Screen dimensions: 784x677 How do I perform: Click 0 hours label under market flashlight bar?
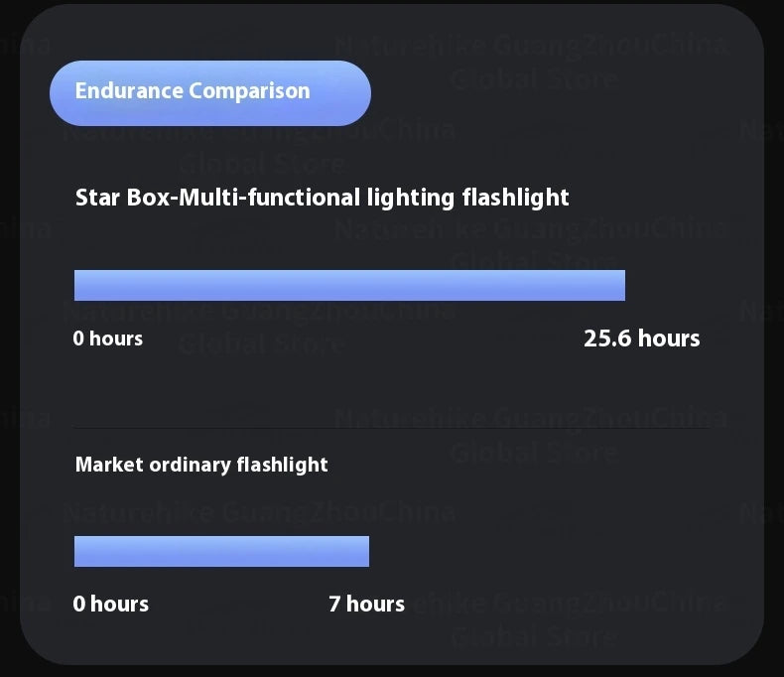[x=110, y=604]
